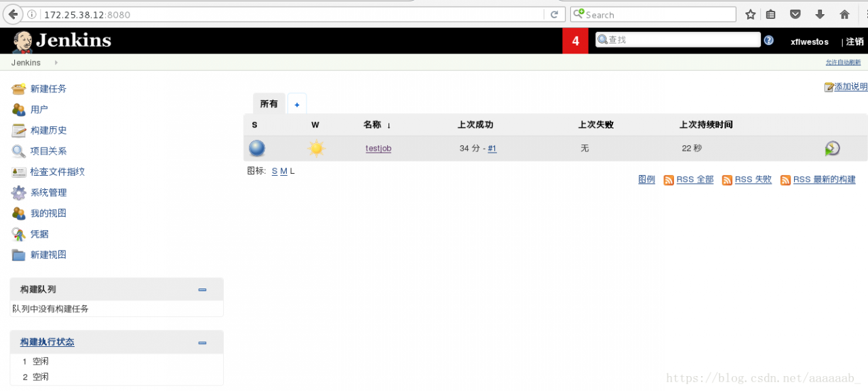
Task: Click the browser Search field
Action: (x=653, y=14)
